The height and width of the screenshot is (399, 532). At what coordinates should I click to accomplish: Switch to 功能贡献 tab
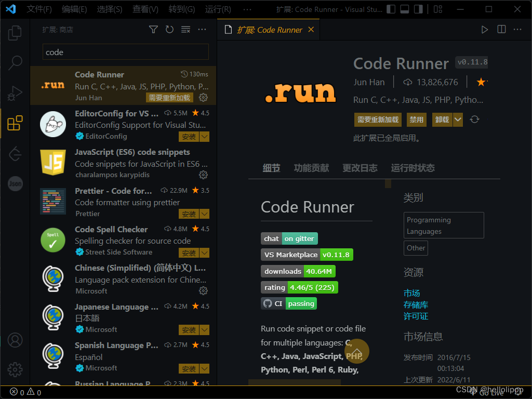(312, 168)
